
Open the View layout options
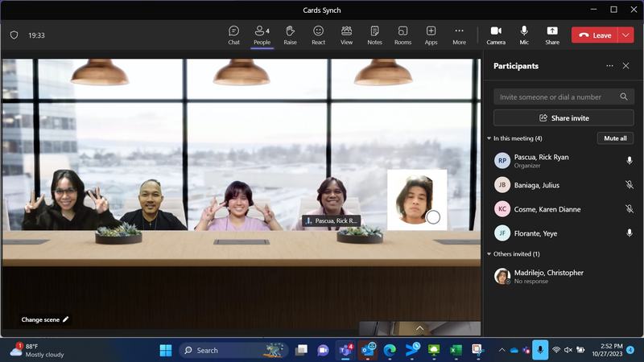(x=346, y=35)
